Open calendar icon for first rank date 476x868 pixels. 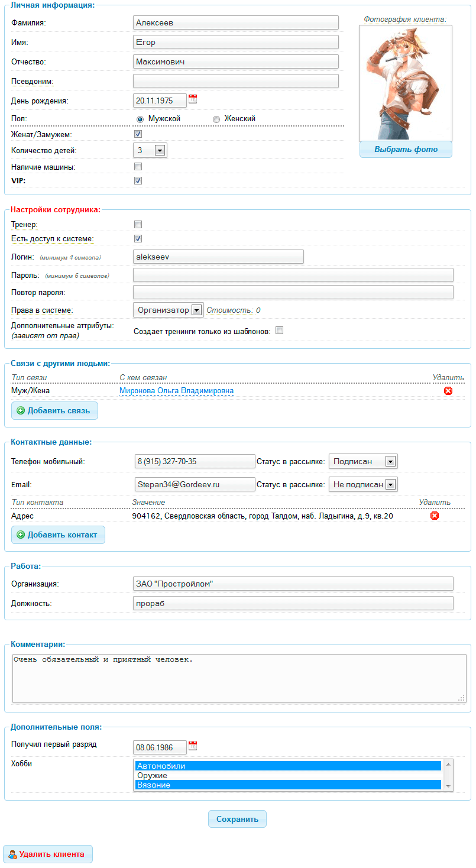pyautogui.click(x=193, y=746)
